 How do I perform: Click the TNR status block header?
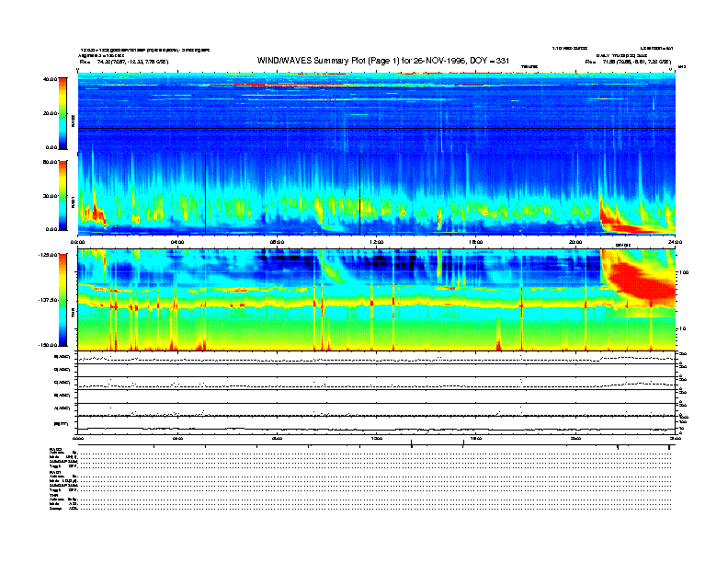pos(53,495)
